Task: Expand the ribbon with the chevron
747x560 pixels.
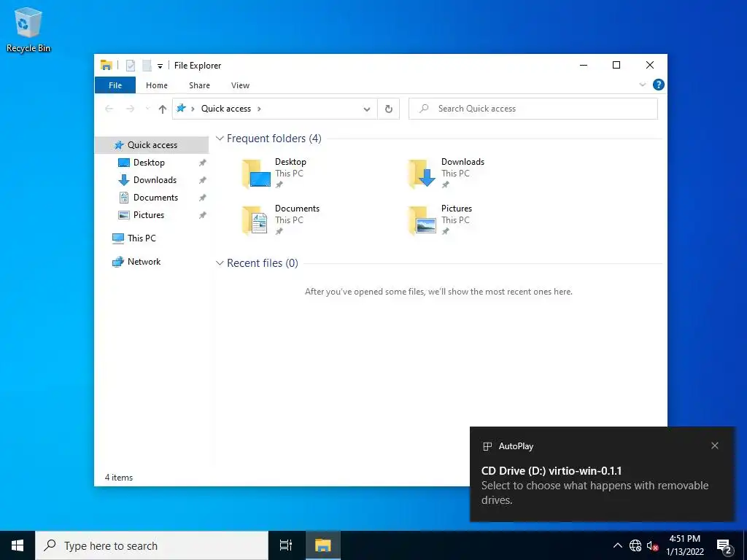Action: click(642, 85)
